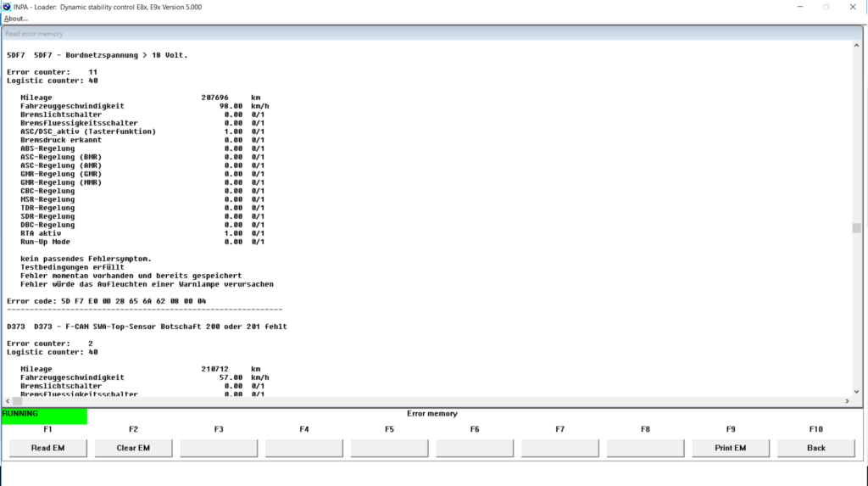Click the empty button under F3
Image resolution: width=868 pixels, height=486 pixels.
(219, 448)
